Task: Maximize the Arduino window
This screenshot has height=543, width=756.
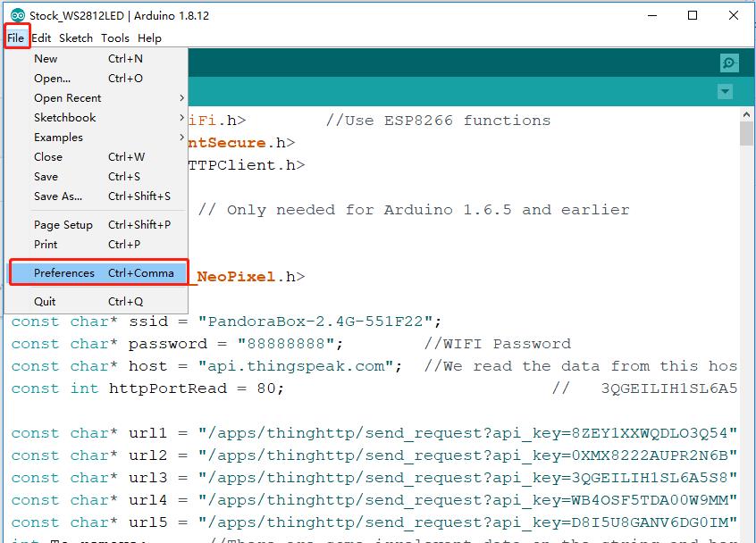Action: (x=693, y=15)
